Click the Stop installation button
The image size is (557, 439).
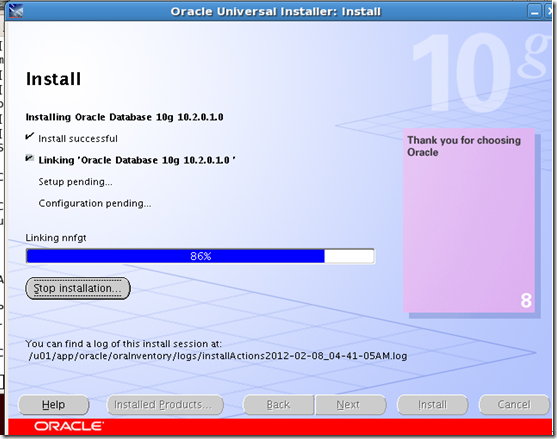point(78,288)
